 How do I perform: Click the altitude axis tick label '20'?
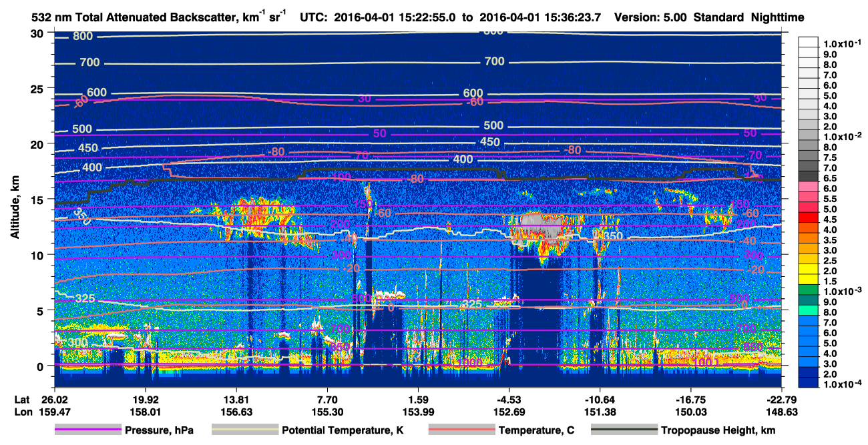37,143
